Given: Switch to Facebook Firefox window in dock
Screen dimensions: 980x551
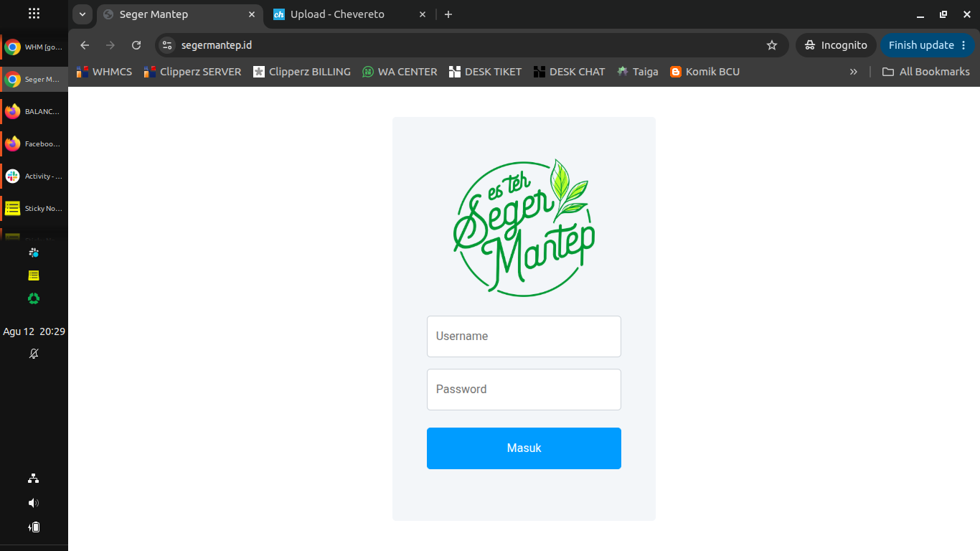Looking at the screenshot, I should click(34, 144).
